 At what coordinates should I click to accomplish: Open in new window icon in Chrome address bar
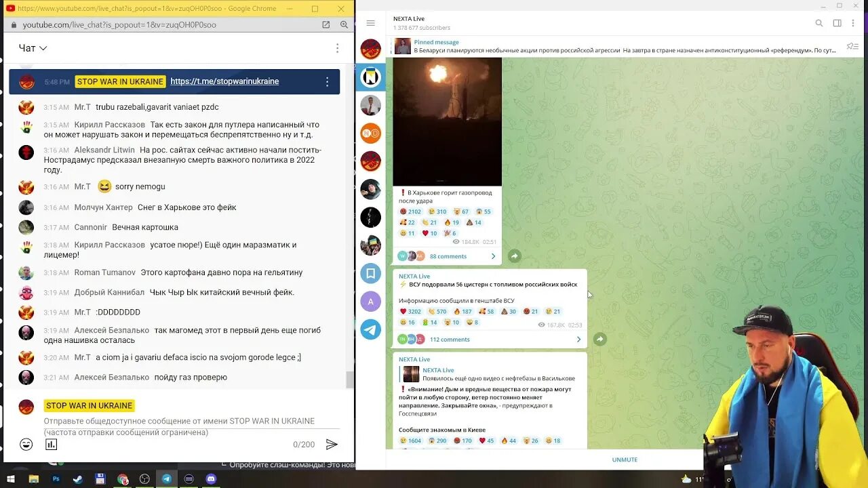(x=325, y=24)
